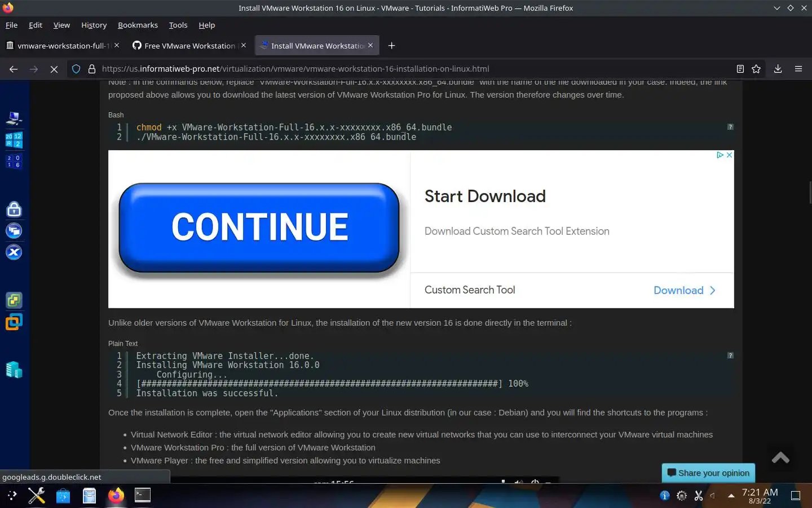
Task: Click the gear updates tray icon
Action: 682,496
